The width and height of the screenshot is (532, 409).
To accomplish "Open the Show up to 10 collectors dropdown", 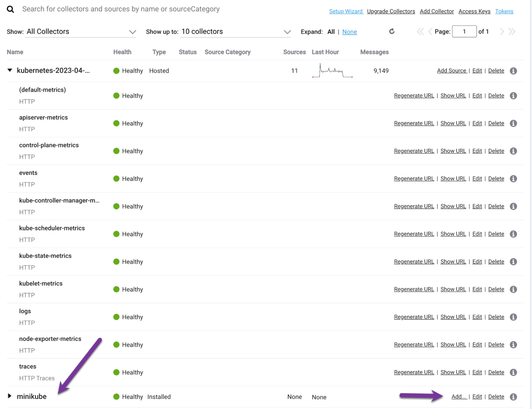I will (x=235, y=32).
